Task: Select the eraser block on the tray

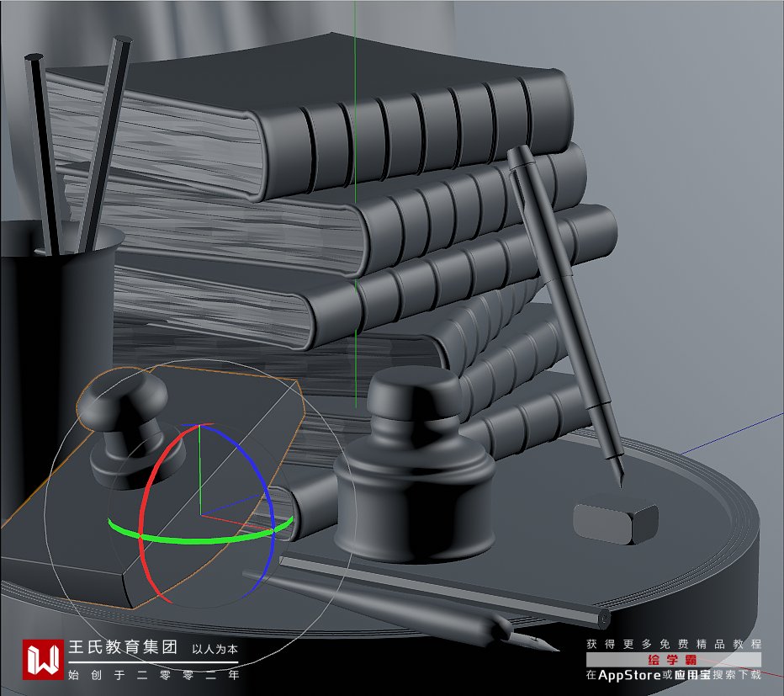Action: [x=616, y=520]
